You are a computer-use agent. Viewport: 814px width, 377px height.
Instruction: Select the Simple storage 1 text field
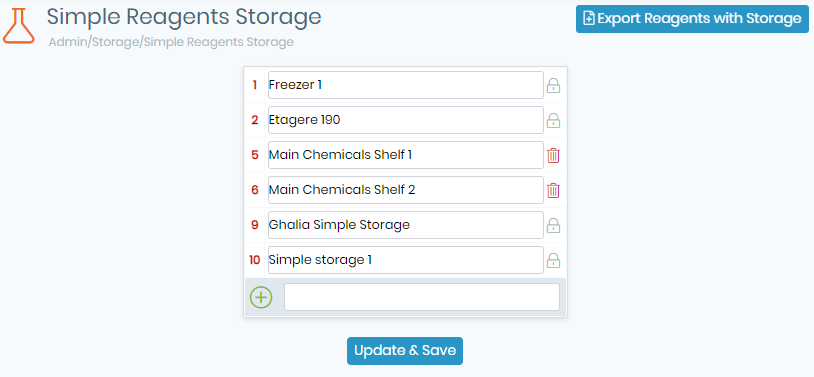pyautogui.click(x=405, y=260)
